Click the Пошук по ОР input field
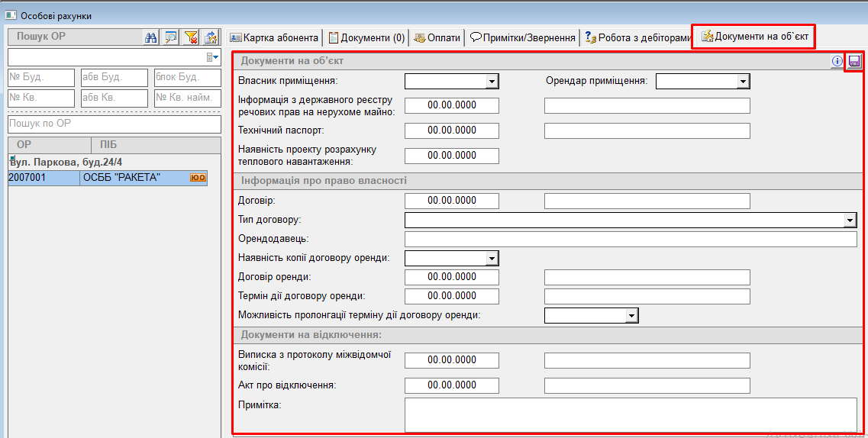The image size is (868, 438). coord(114,124)
